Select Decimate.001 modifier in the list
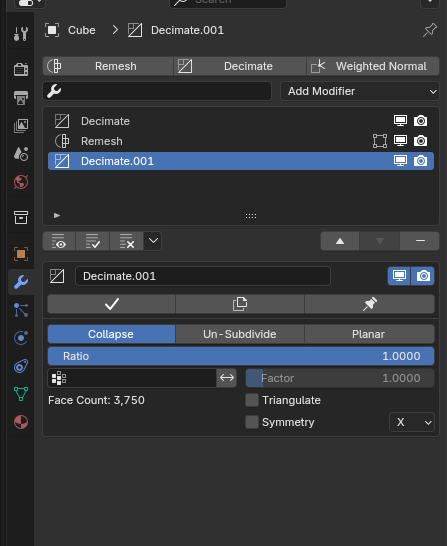Image resolution: width=447 pixels, height=546 pixels. click(x=241, y=161)
